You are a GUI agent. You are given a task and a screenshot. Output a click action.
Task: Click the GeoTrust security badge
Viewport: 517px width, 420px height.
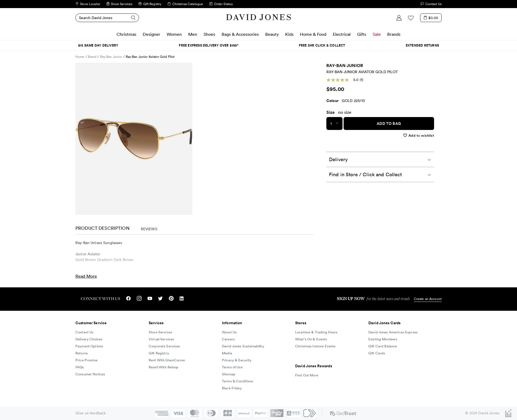click(343, 413)
